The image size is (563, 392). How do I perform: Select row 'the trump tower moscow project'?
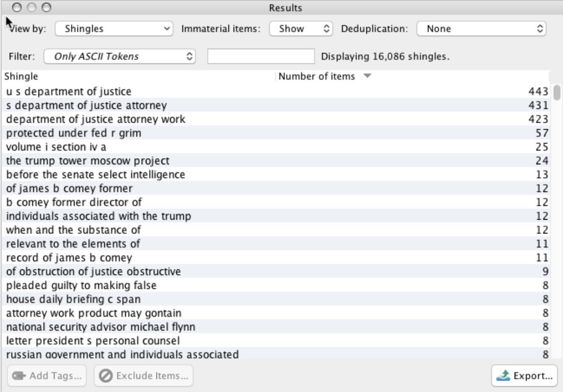(x=276, y=160)
